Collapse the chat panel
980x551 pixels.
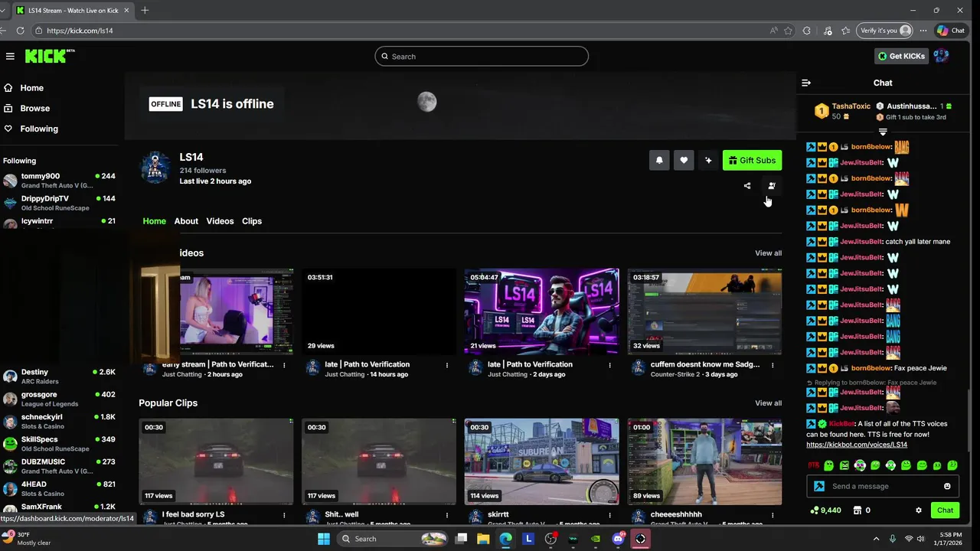point(806,83)
